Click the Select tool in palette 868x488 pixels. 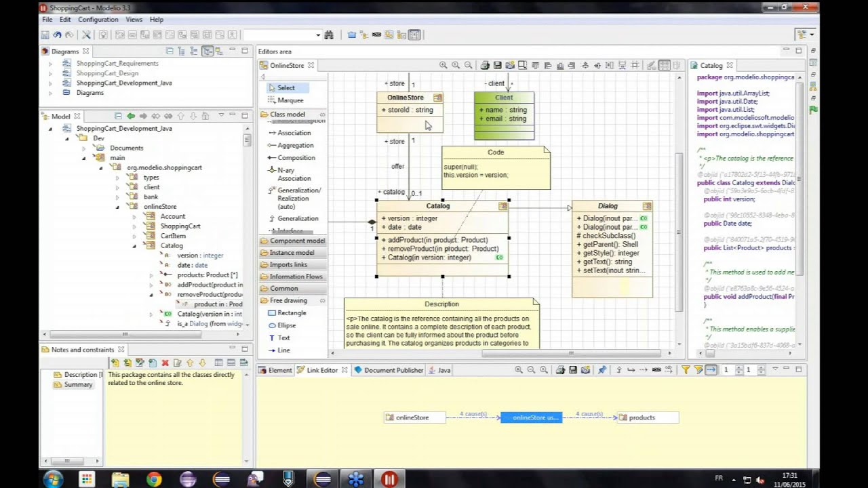tap(286, 87)
